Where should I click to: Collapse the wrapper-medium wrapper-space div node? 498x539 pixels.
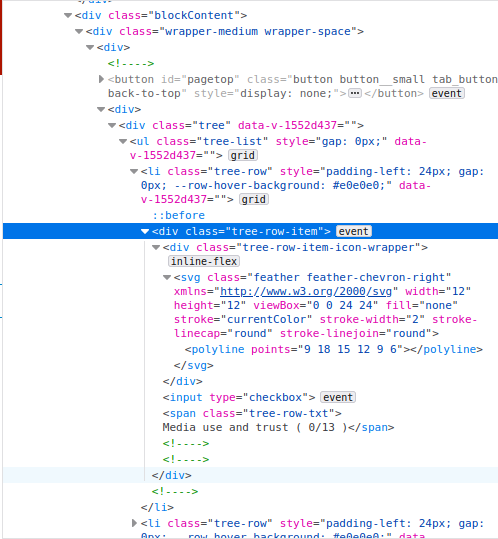pos(79,32)
